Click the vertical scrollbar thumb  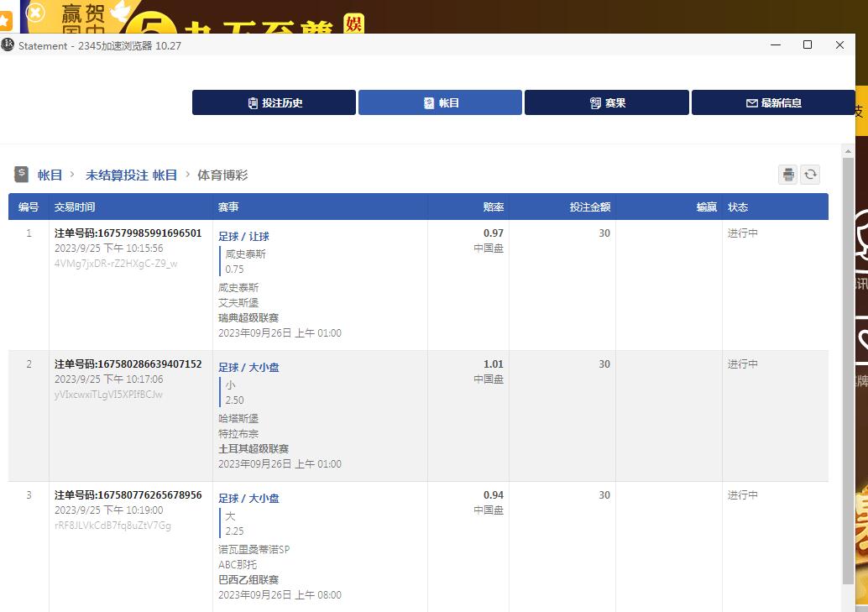(x=848, y=369)
